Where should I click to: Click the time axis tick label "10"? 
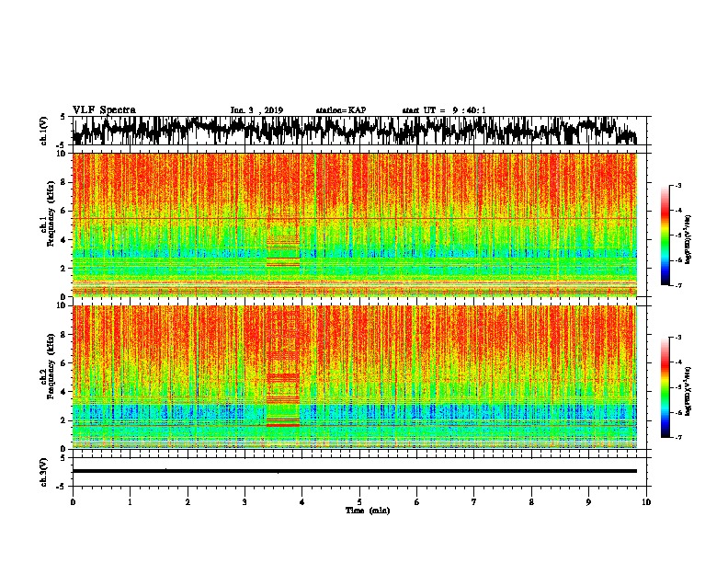[646, 501]
